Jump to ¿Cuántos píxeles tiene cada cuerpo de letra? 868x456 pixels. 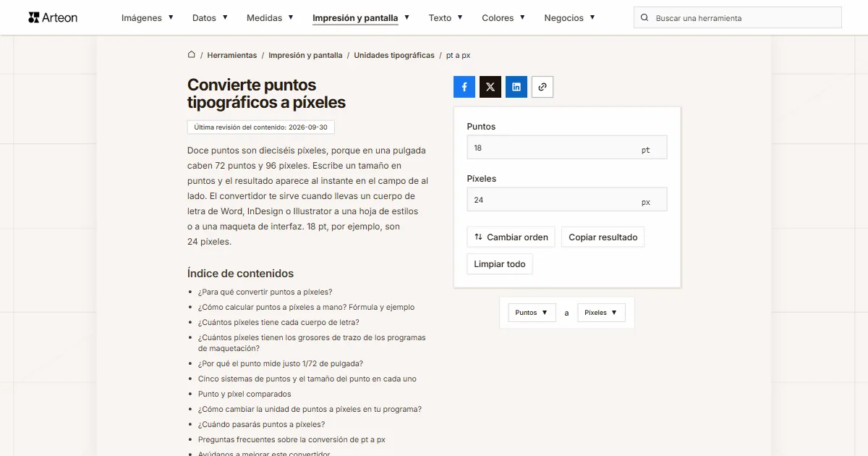(x=278, y=322)
